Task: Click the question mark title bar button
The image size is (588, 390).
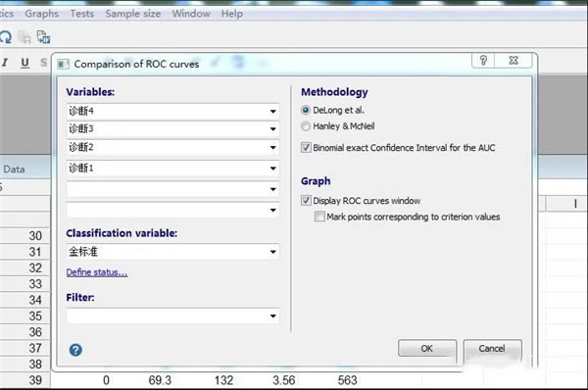Action: click(x=483, y=61)
